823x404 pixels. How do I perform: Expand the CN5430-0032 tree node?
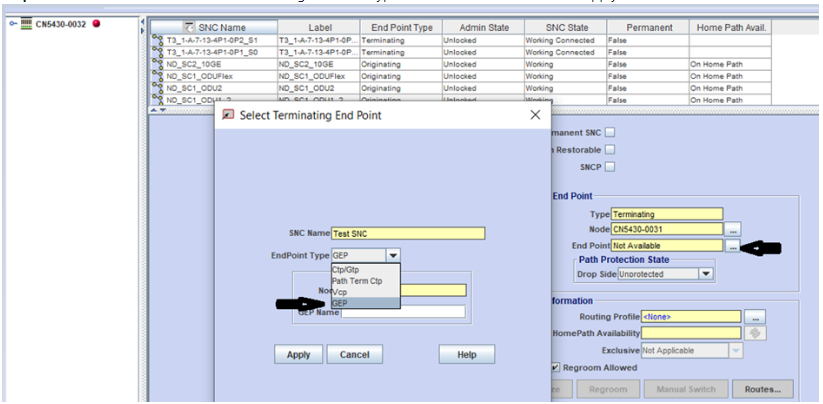coord(13,25)
